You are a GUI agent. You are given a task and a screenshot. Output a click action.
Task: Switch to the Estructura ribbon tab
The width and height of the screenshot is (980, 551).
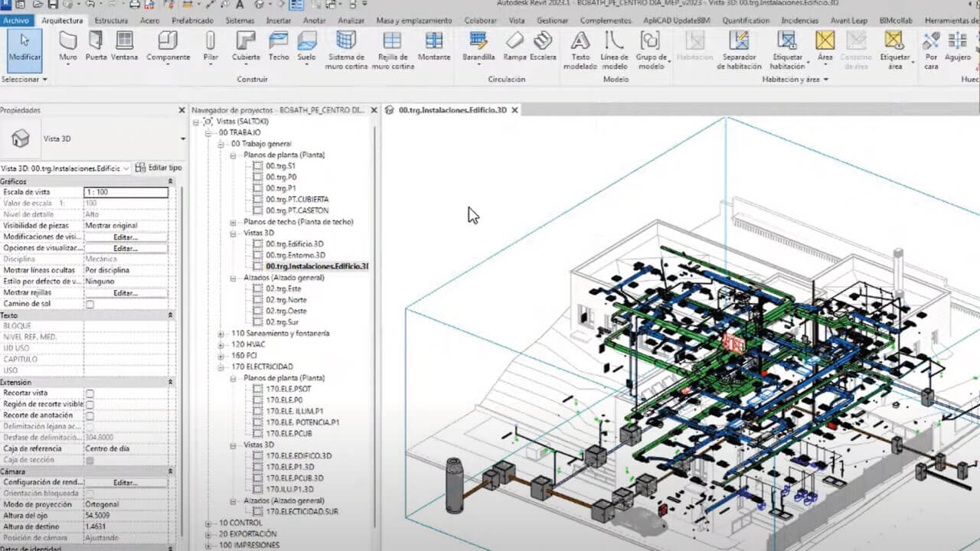pyautogui.click(x=111, y=21)
